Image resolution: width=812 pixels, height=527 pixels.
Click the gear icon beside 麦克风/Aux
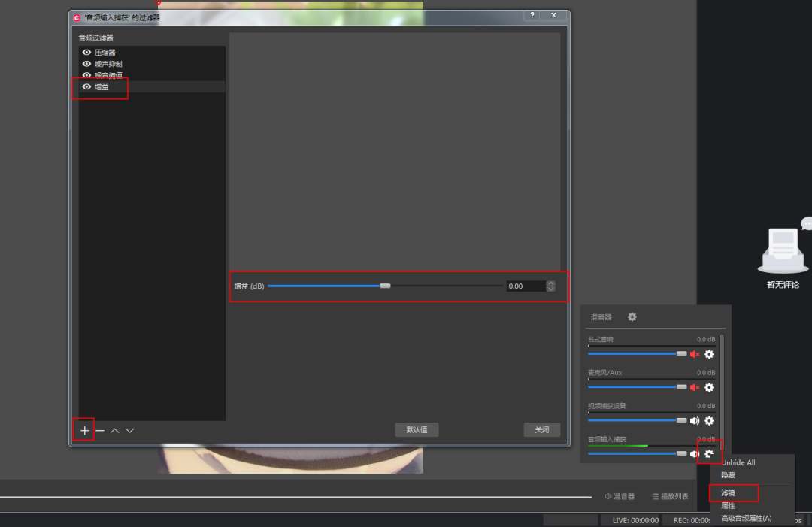click(709, 387)
